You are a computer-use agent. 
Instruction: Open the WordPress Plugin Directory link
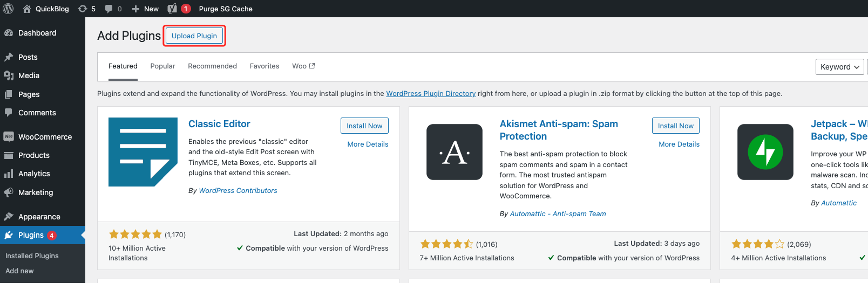pyautogui.click(x=431, y=93)
